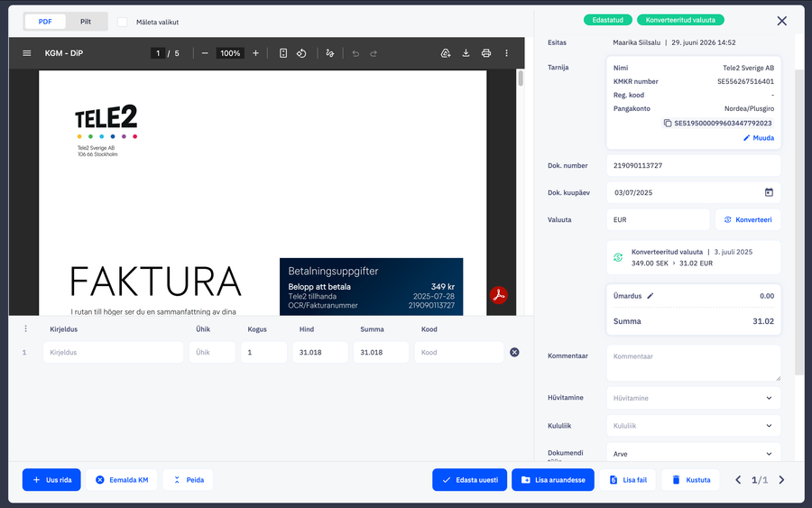Switch to the Pilt view tab

click(x=86, y=22)
